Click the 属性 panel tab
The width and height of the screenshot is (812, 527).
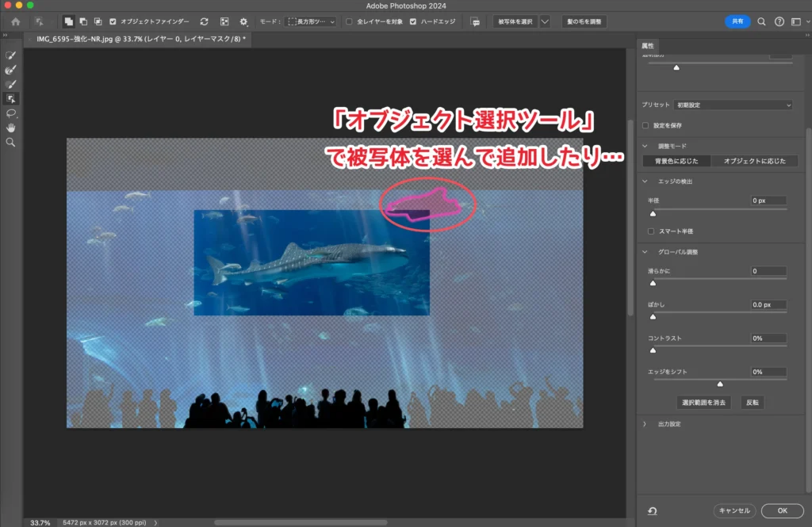pos(648,46)
